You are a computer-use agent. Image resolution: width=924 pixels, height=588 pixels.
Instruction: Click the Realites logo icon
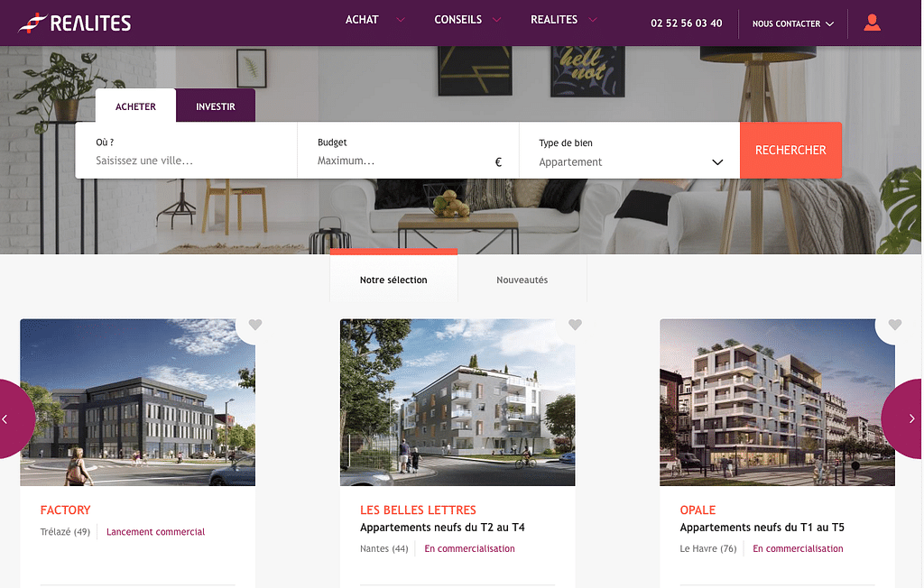32,23
